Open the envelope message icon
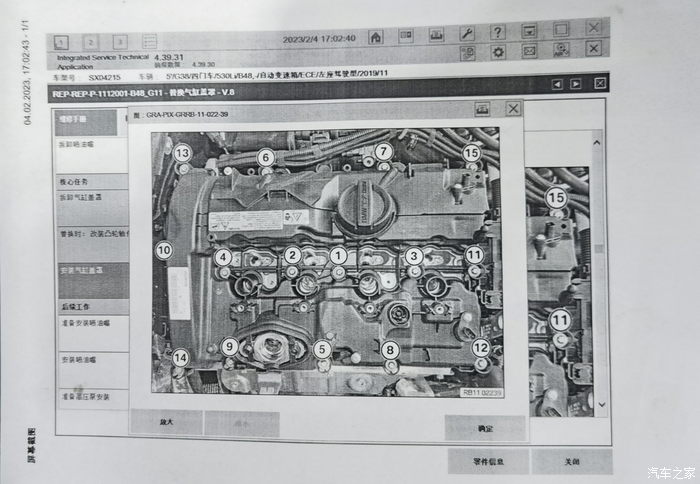The width and height of the screenshot is (700, 484). coord(529,51)
